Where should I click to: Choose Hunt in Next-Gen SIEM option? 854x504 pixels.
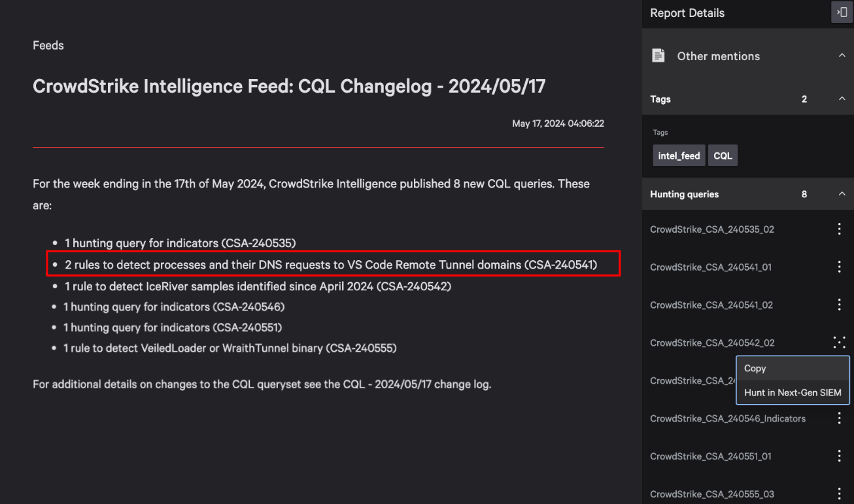793,393
